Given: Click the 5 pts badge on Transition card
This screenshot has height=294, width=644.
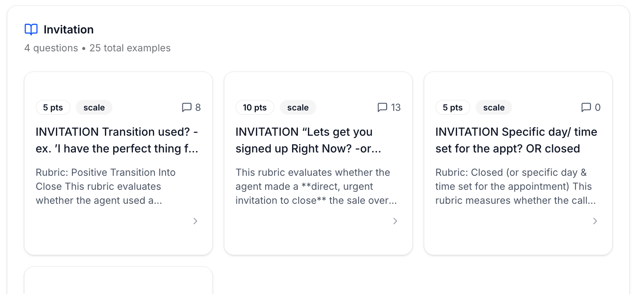Looking at the screenshot, I should pos(53,107).
